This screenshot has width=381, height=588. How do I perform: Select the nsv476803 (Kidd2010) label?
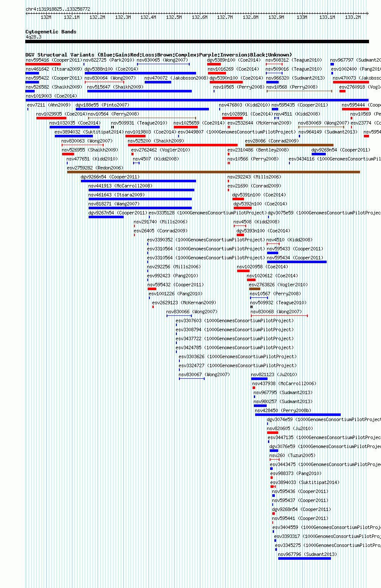244,105
